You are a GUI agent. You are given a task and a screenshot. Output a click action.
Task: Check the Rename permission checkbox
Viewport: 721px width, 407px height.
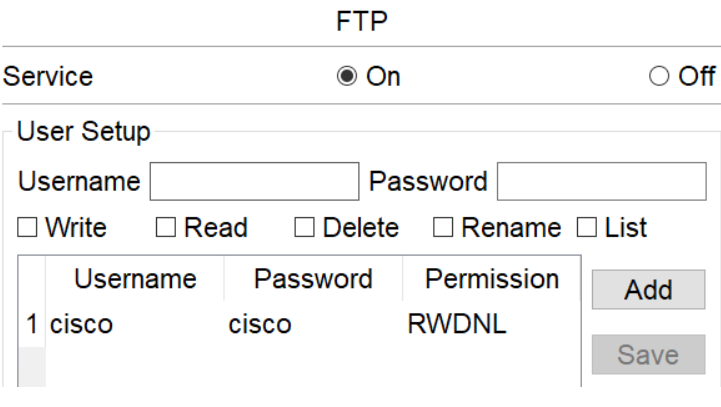[x=443, y=228]
